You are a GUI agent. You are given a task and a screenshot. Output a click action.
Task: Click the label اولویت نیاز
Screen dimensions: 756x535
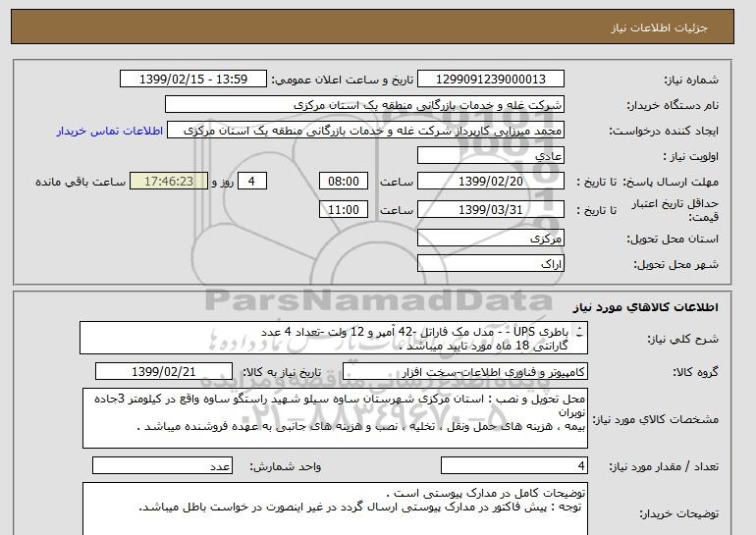(691, 157)
